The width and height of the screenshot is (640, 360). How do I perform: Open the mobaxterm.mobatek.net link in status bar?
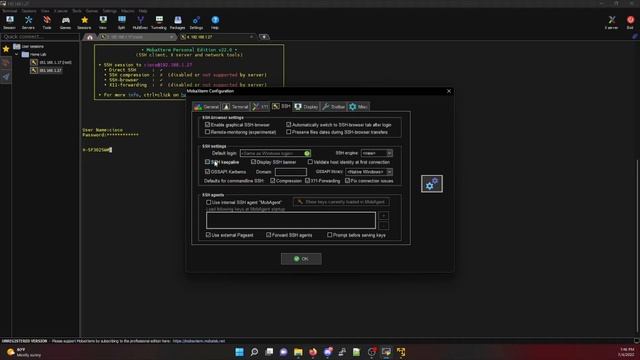[x=199, y=341]
